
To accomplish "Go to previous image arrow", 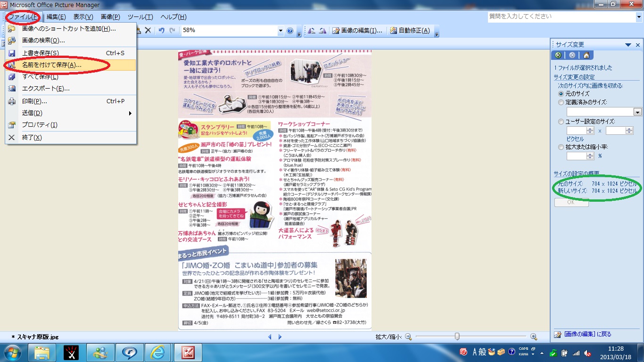I will (270, 337).
